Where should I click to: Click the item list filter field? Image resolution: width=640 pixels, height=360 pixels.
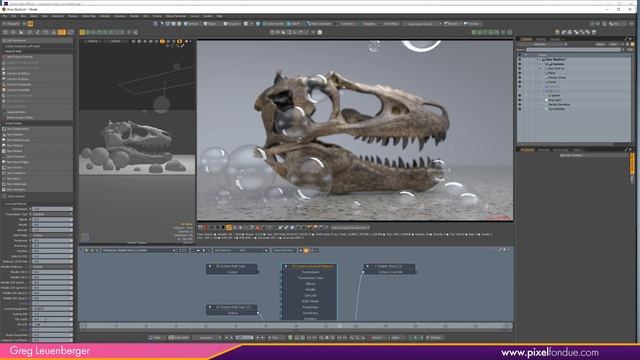pos(573,49)
